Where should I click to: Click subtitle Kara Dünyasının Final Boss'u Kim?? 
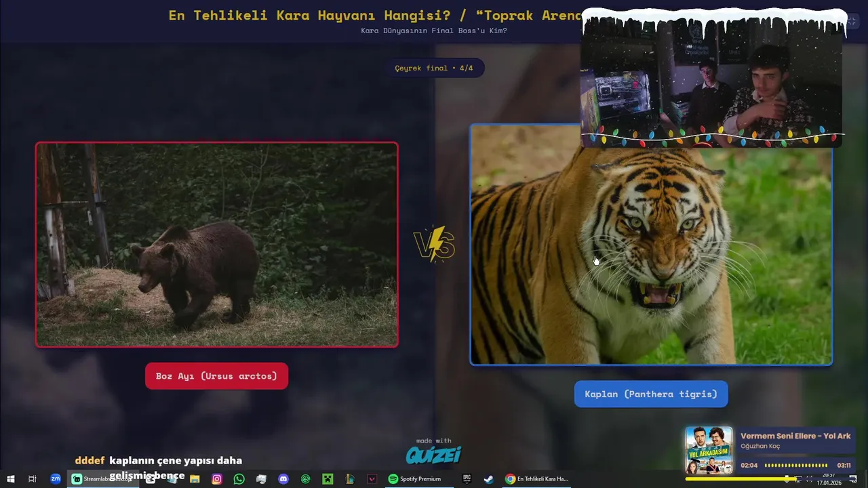[x=434, y=30]
